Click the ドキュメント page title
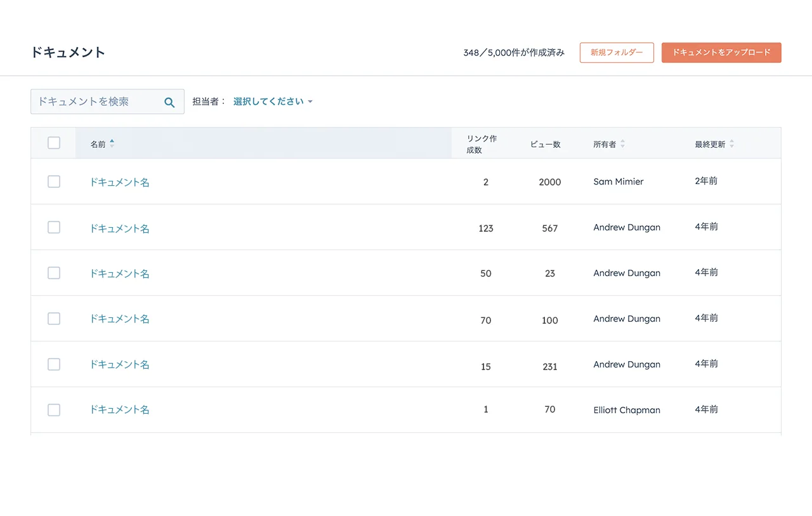Screen dimensions: 812x516 [x=68, y=53]
